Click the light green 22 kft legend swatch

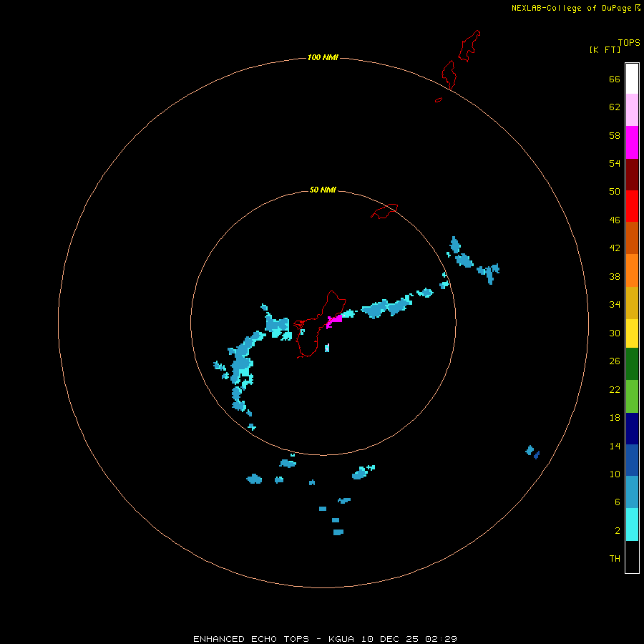click(x=632, y=396)
